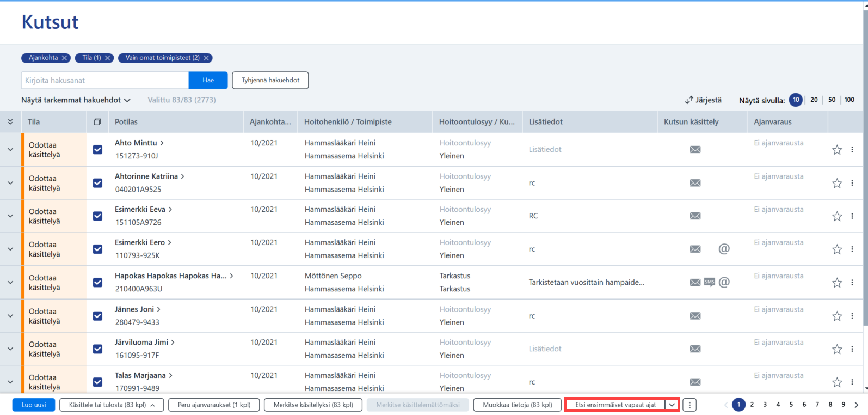Viewport: 868px width, 415px height.
Task: Expand the Esimerkki Eeva row details
Action: click(x=10, y=216)
